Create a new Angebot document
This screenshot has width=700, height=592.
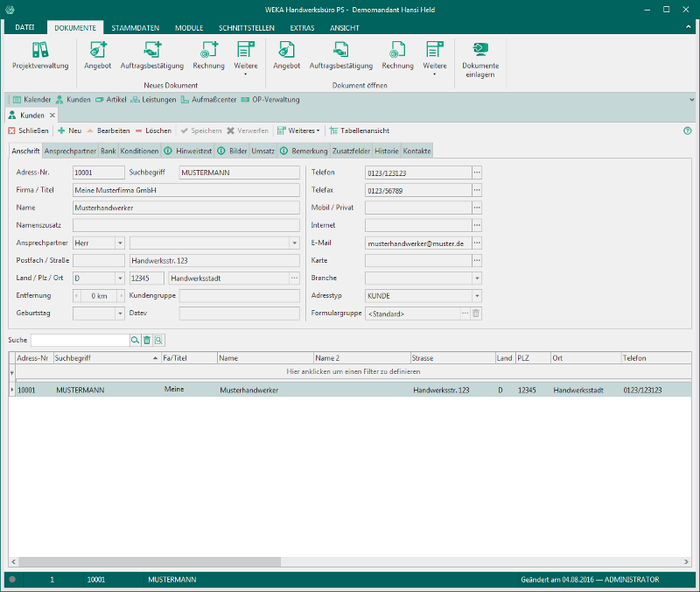tap(97, 55)
